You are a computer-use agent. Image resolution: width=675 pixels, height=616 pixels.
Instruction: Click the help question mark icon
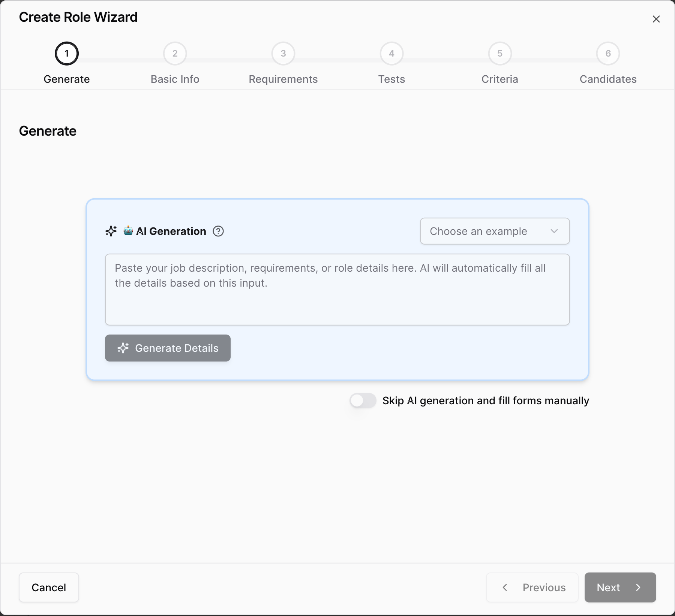coord(218,231)
